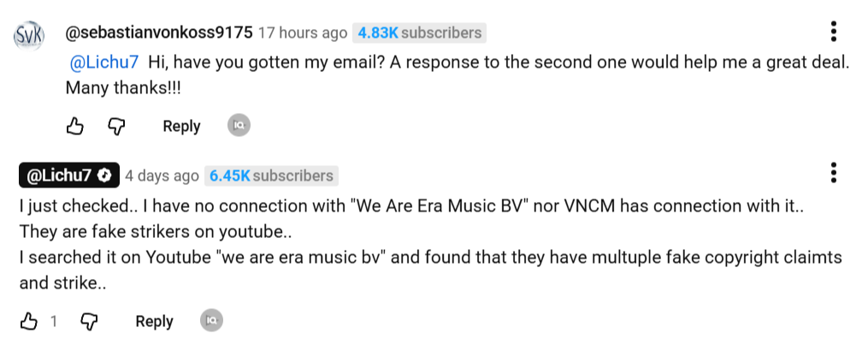Click the IQ icon under the email comment
The image size is (868, 345).
[239, 126]
